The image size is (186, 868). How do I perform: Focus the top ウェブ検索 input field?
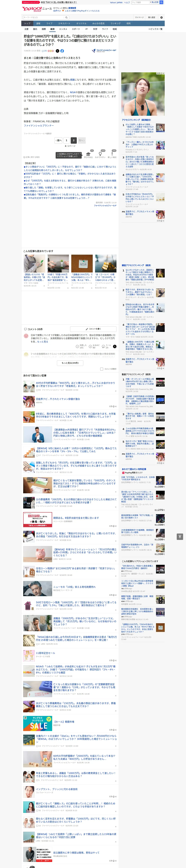click(x=140, y=2)
